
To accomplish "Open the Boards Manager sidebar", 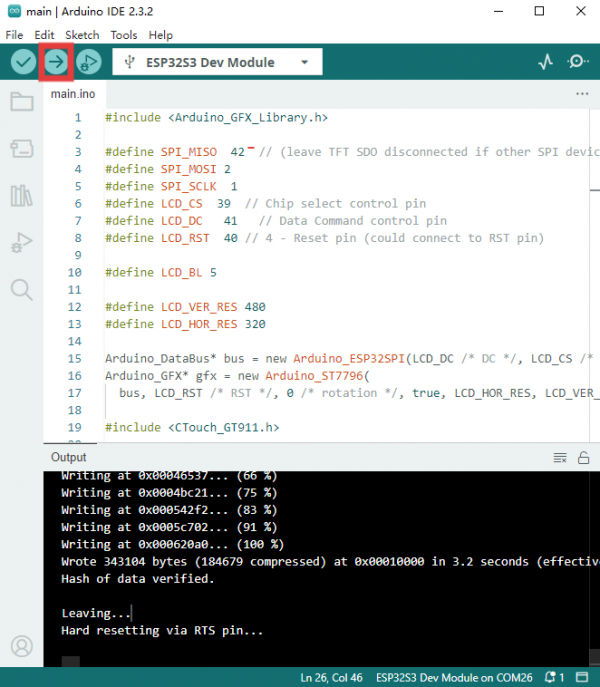I will click(x=21, y=149).
